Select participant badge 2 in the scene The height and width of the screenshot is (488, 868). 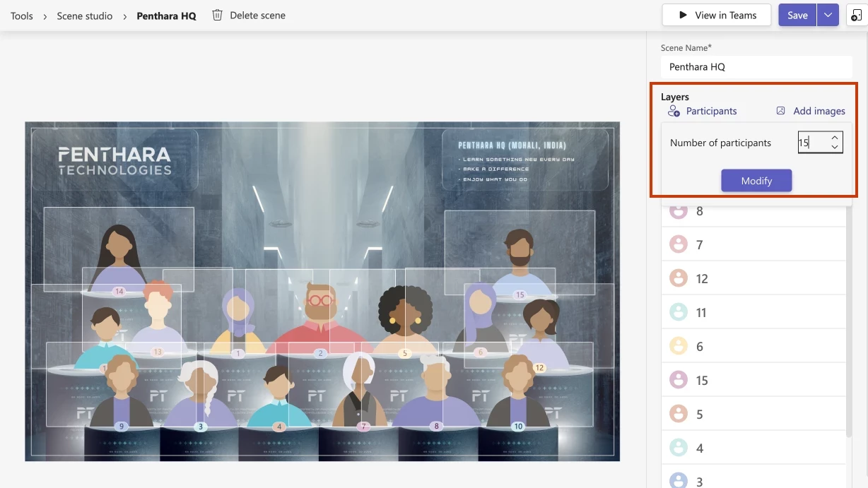[320, 353]
